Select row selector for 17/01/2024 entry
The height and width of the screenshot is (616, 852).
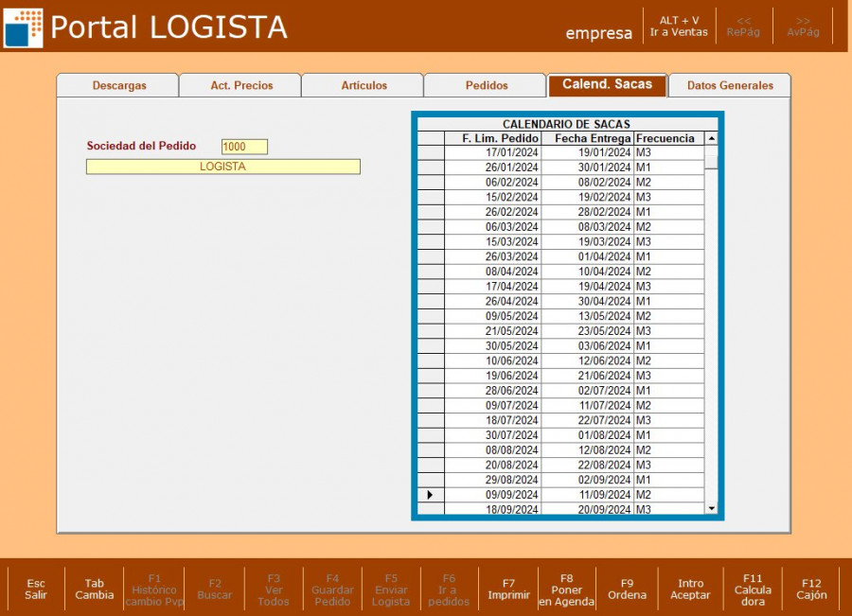pos(431,152)
